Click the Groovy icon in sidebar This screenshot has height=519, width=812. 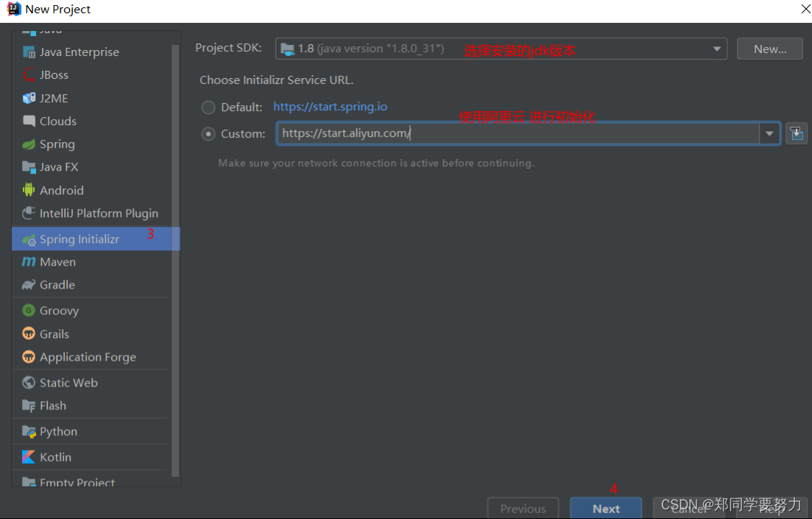[x=29, y=311]
